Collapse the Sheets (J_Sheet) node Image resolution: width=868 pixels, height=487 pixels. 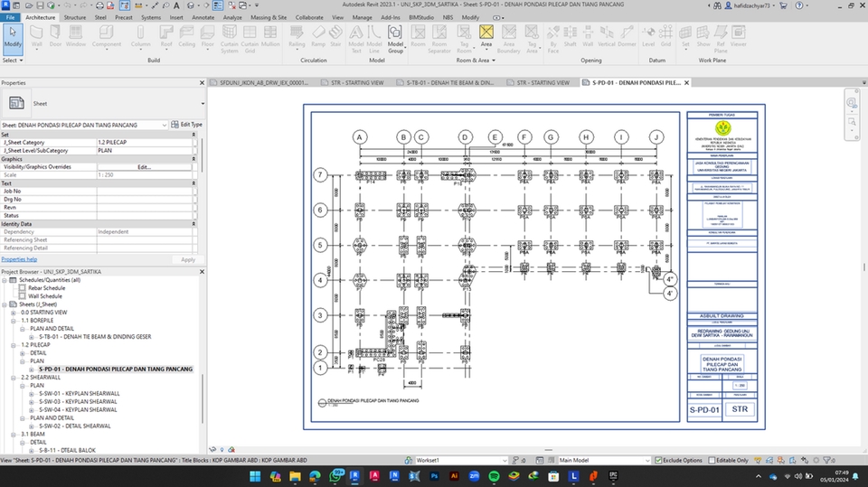5,304
